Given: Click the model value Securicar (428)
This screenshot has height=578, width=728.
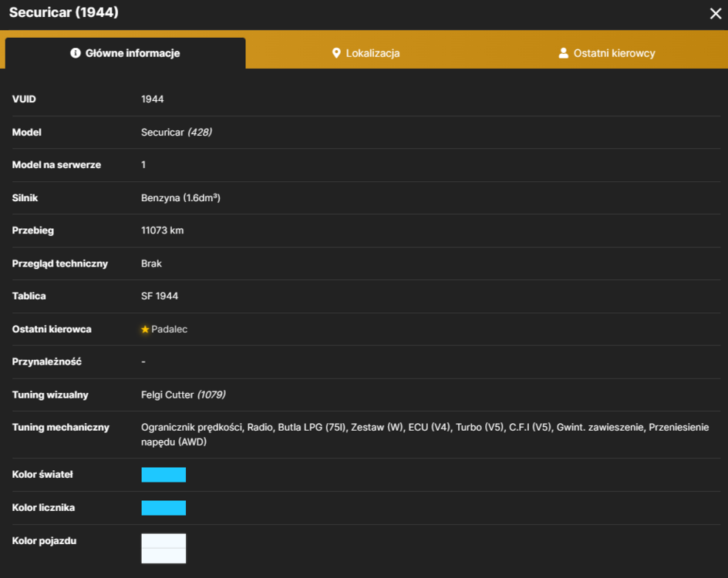Looking at the screenshot, I should (177, 133).
